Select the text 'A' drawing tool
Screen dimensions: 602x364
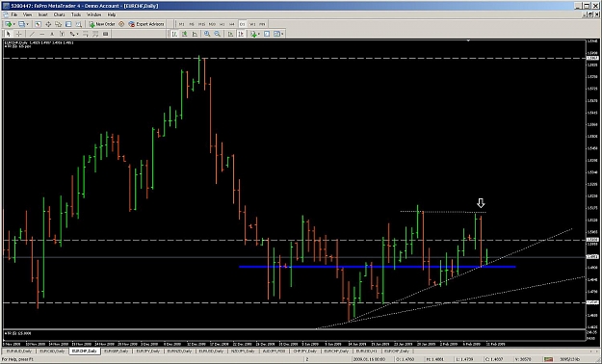point(52,34)
